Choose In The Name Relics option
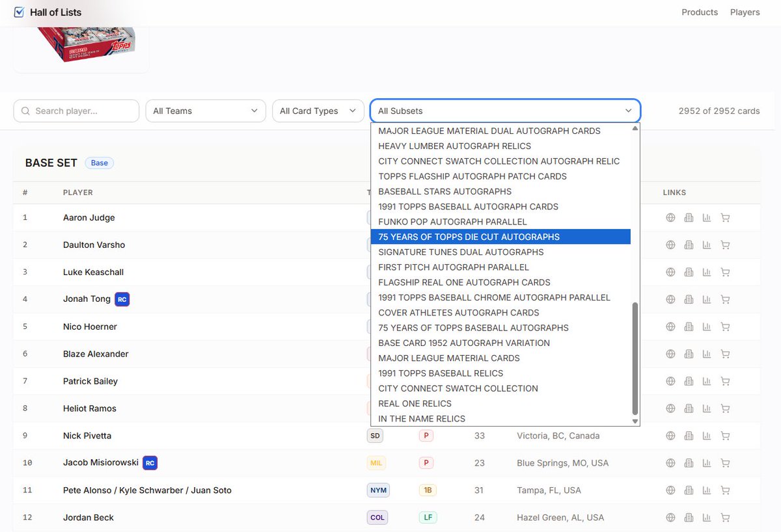Image resolution: width=781 pixels, height=532 pixels. [500, 419]
